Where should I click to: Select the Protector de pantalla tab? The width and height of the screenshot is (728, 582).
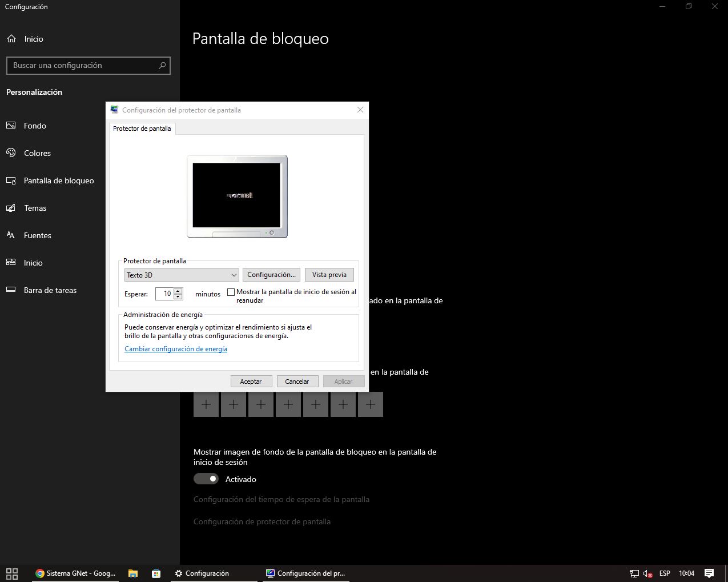tap(142, 129)
